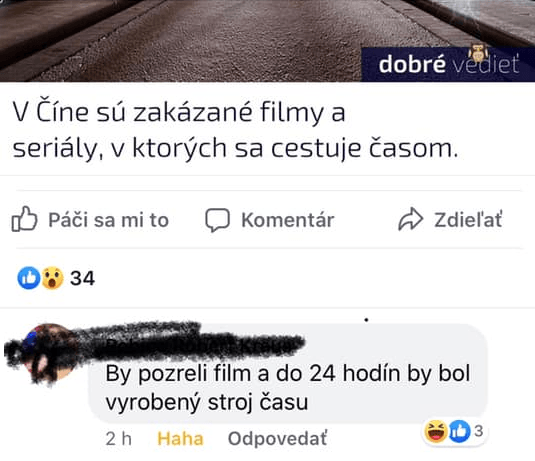Open the road photo in the post

pyautogui.click(x=268, y=41)
